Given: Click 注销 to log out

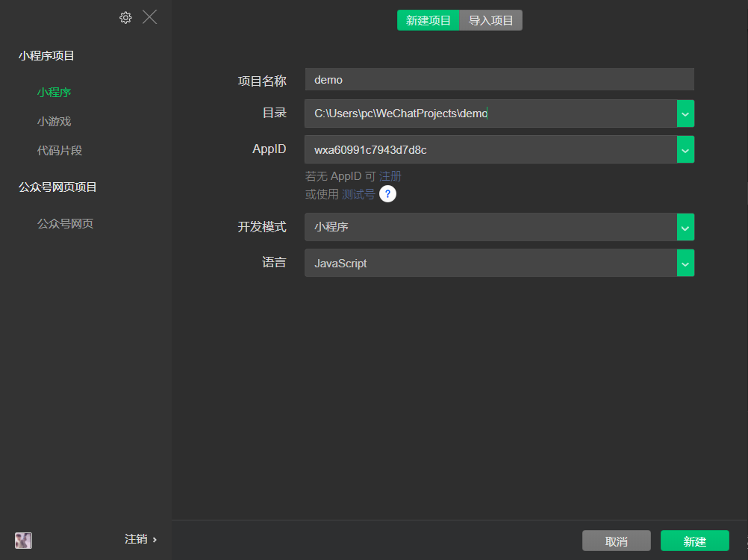Looking at the screenshot, I should [x=141, y=539].
